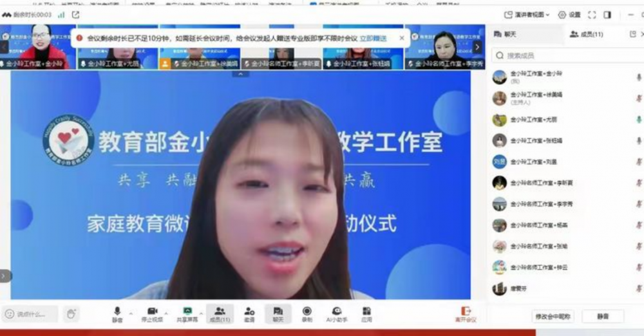Image resolution: width=644 pixels, height=336 pixels.
Task: Switch to 成员(11) tab in side panel
Action: 587,34
